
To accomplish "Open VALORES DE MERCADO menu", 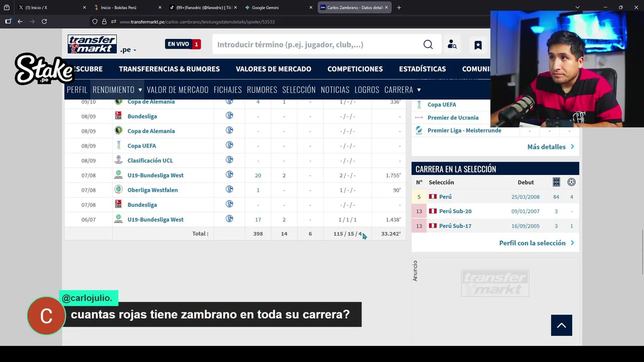I will point(274,69).
